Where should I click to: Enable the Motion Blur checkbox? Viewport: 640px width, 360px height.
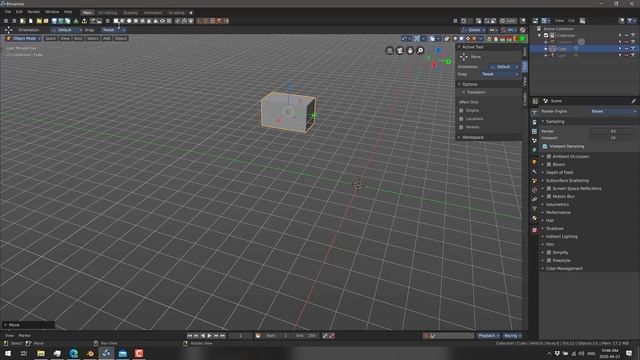[549, 196]
